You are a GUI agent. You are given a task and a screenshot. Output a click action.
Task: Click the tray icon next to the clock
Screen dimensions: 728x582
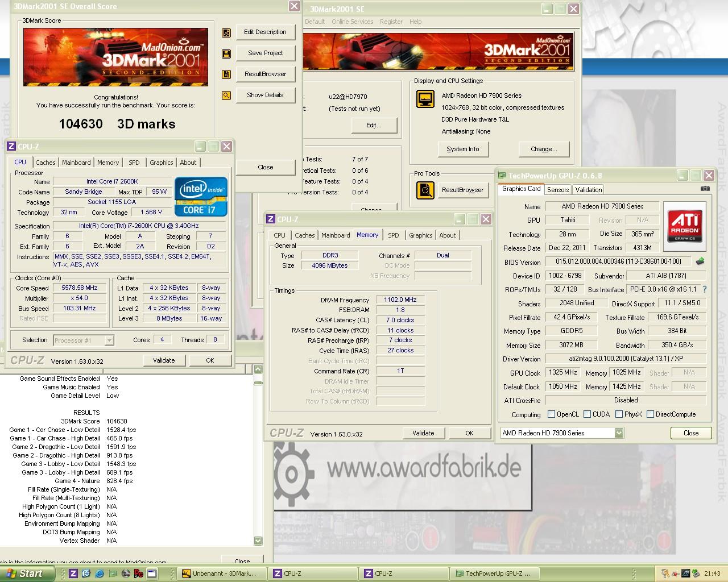[x=697, y=573]
